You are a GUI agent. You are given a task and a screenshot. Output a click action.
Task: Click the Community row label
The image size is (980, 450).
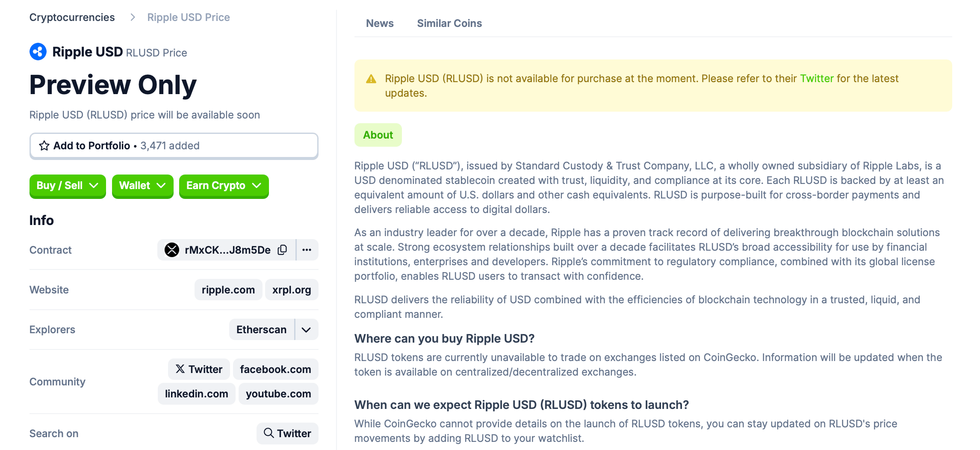tap(57, 382)
